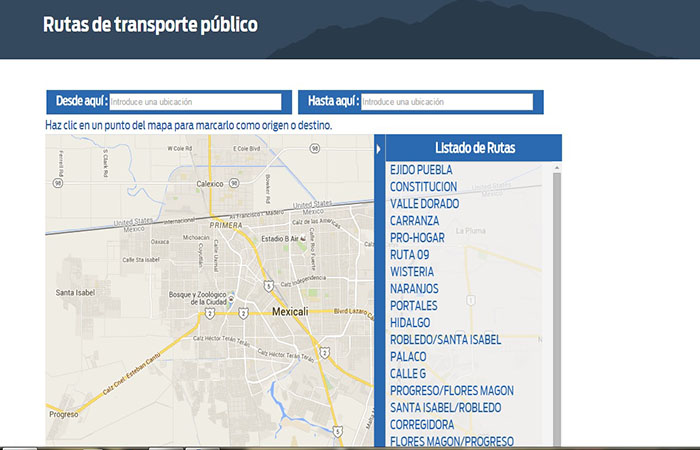
Task: Show the WISTERIA route
Action: pos(412,272)
